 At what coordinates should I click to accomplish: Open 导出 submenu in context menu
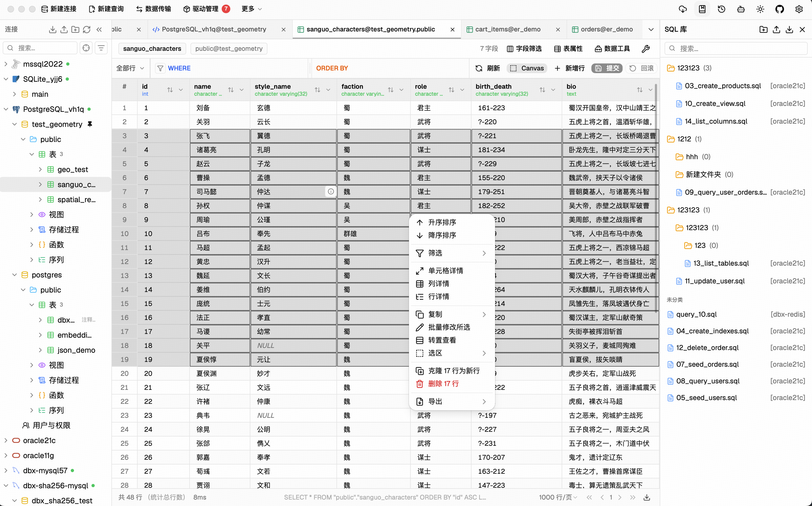[x=452, y=401]
